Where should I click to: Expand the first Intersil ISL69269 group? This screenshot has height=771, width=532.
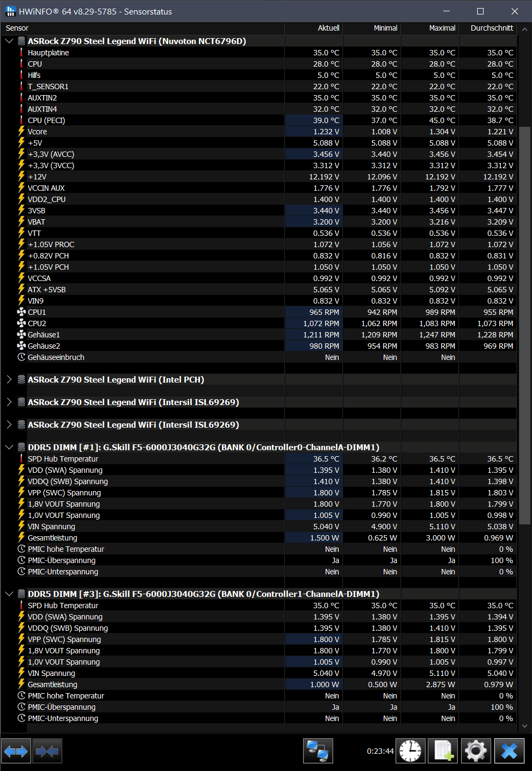9,402
